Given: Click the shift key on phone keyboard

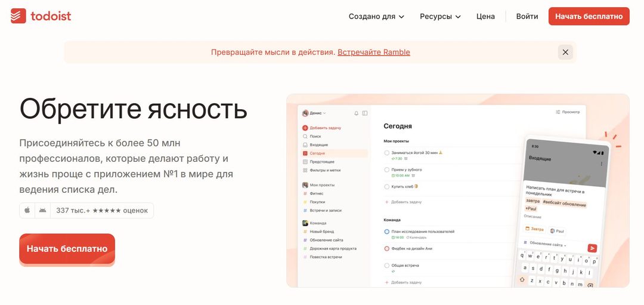Looking at the screenshot, I should click(522, 279).
